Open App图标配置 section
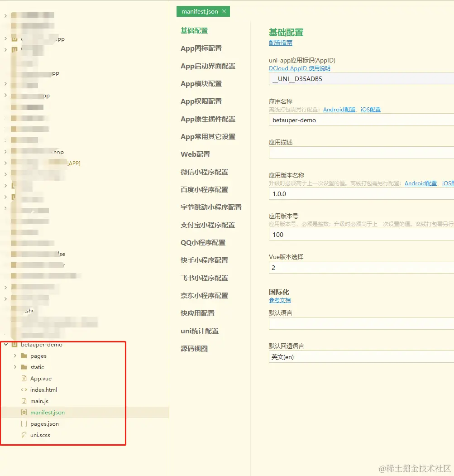 pyautogui.click(x=201, y=48)
